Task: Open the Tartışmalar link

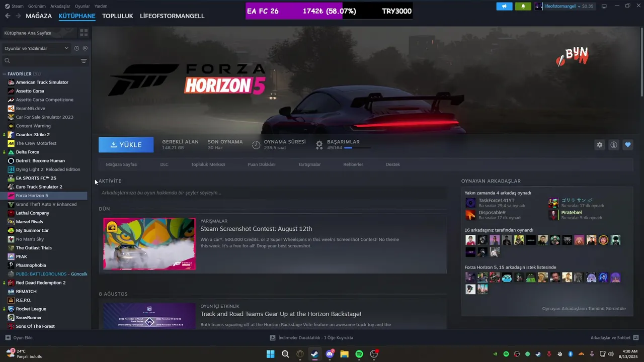Action: (x=309, y=164)
